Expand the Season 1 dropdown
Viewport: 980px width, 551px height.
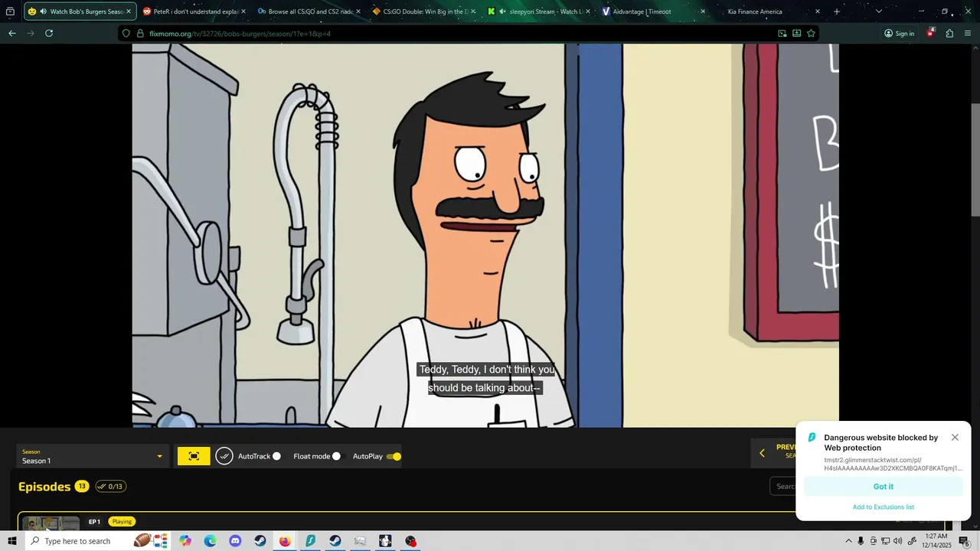pyautogui.click(x=93, y=456)
